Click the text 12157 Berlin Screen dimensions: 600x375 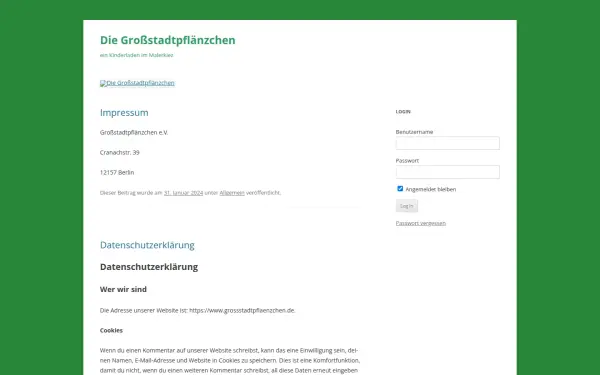[117, 173]
